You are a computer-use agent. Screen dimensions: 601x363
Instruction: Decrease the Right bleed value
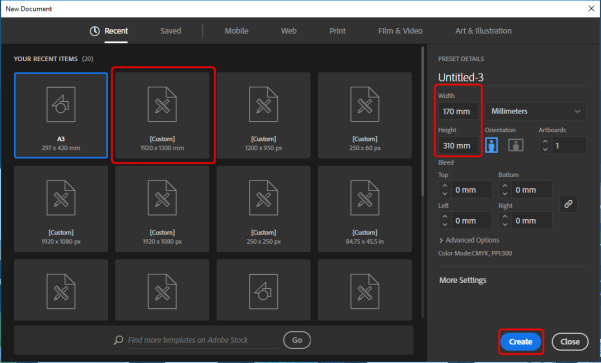click(x=505, y=225)
